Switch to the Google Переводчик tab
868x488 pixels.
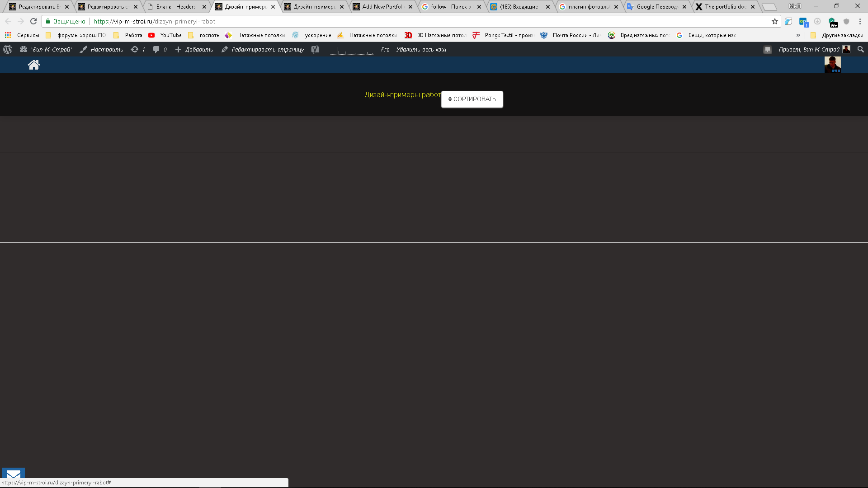coord(657,7)
